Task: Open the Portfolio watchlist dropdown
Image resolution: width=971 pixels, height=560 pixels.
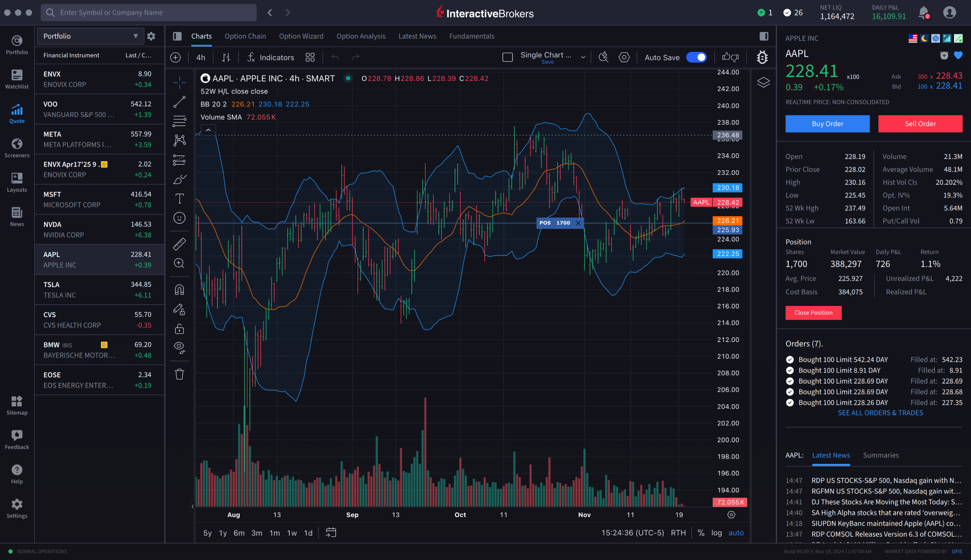Action: [x=90, y=36]
